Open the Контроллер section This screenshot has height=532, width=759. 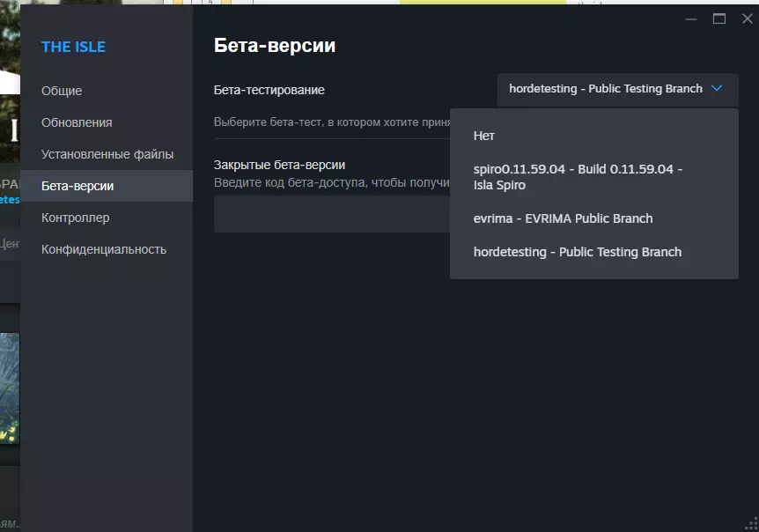107,218
